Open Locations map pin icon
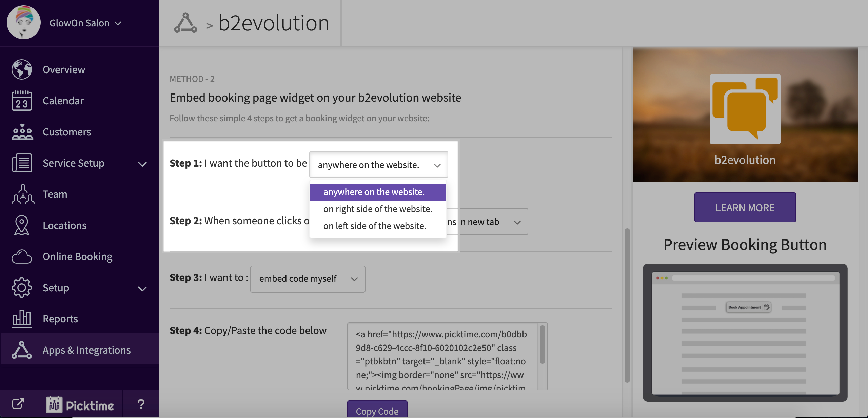This screenshot has height=418, width=868. point(22,225)
